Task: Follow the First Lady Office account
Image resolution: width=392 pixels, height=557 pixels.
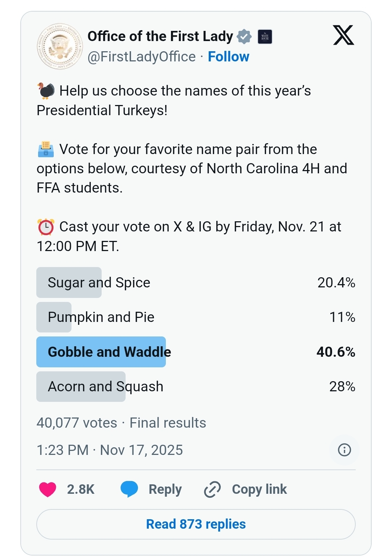Action: (228, 57)
